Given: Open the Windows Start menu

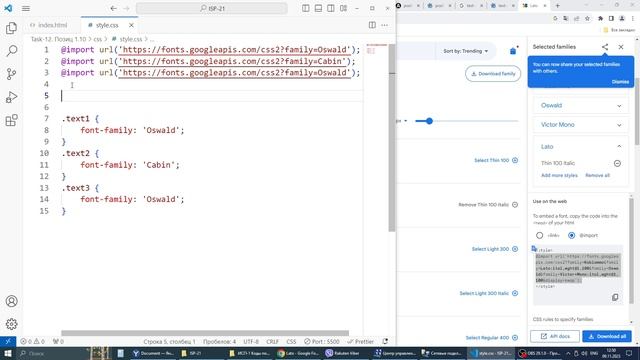Looking at the screenshot, I should coord(8,353).
